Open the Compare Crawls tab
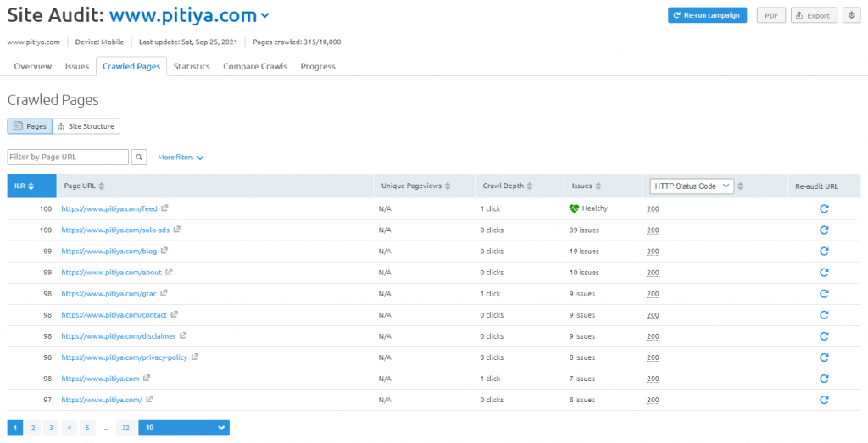 [x=255, y=66]
